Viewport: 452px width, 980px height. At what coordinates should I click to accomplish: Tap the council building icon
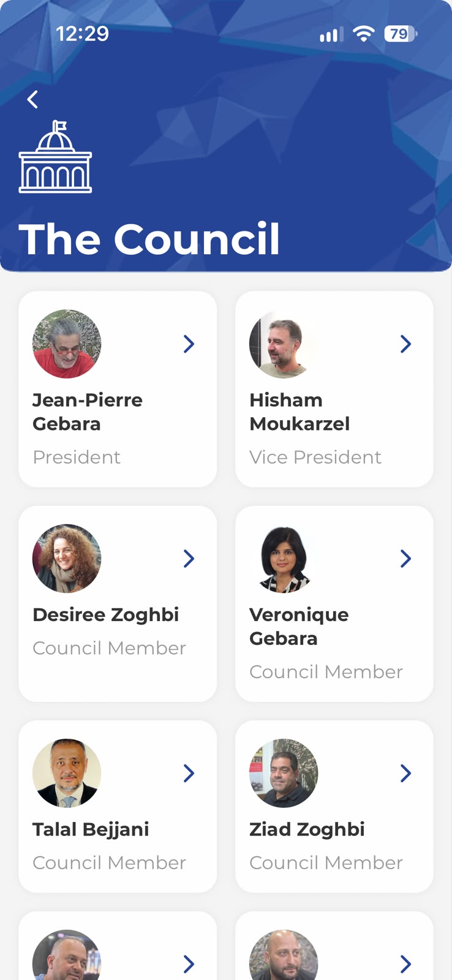(x=55, y=157)
